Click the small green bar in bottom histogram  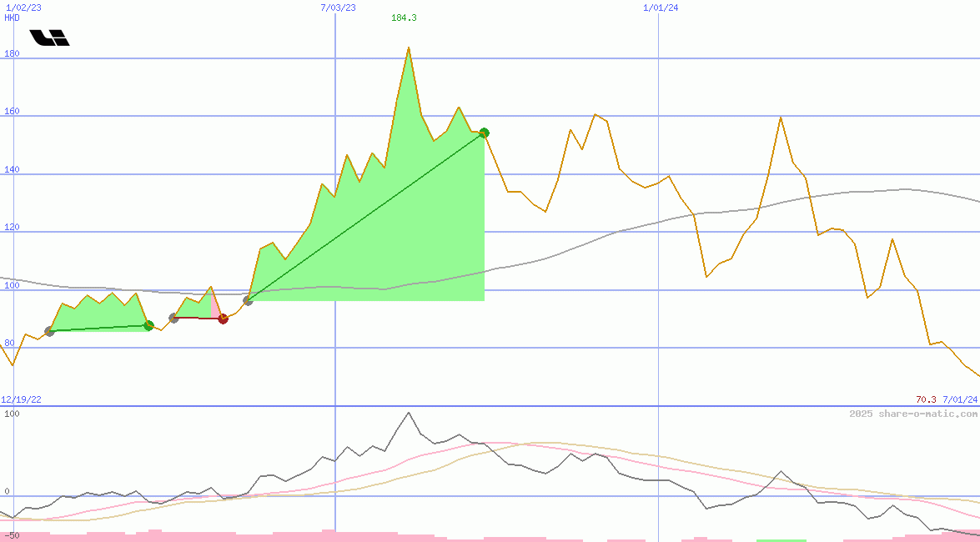(x=781, y=539)
